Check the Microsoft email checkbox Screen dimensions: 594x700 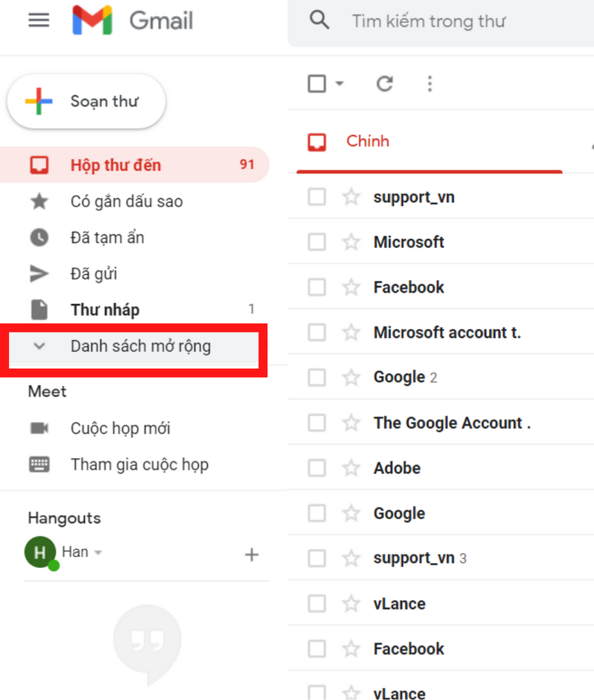click(317, 242)
